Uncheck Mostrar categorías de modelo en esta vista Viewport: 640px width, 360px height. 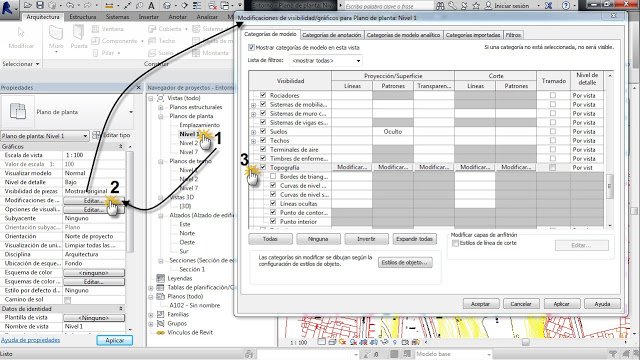click(251, 47)
